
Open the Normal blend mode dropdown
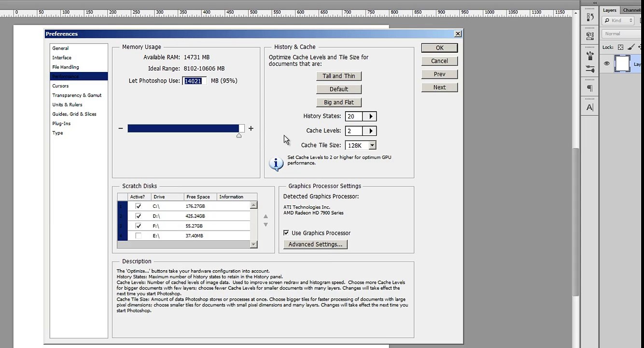[x=623, y=34]
